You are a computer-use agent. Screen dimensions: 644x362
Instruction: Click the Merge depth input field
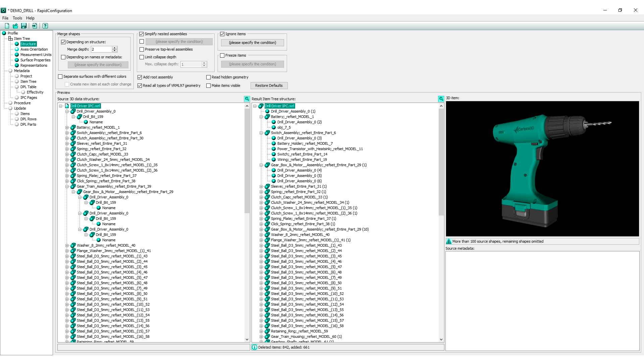click(101, 49)
